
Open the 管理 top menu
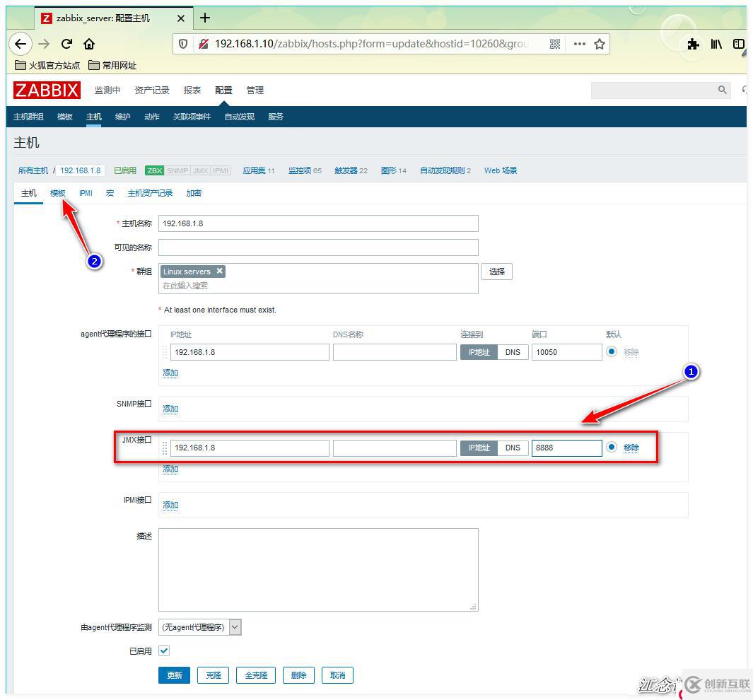coord(255,91)
